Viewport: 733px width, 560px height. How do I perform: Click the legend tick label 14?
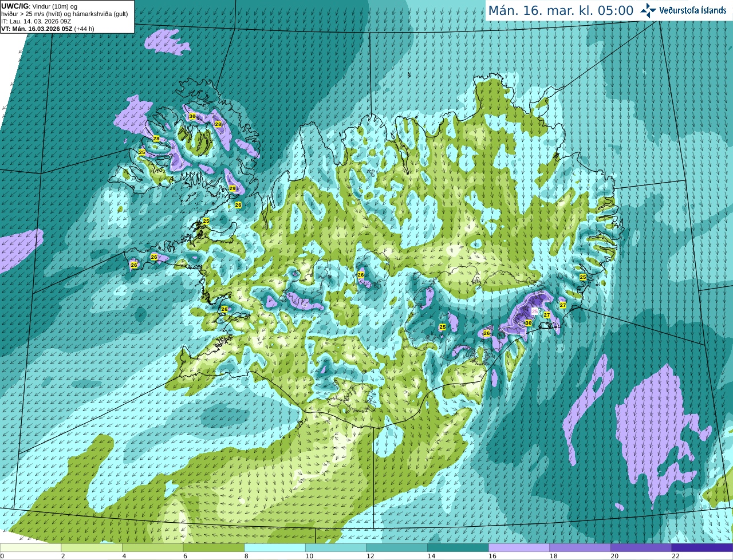431,556
